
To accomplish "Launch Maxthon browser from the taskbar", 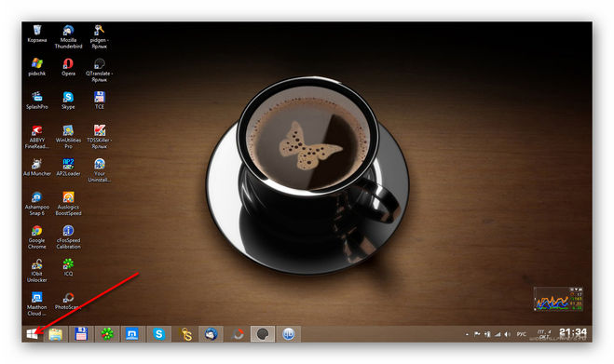I will (132, 334).
